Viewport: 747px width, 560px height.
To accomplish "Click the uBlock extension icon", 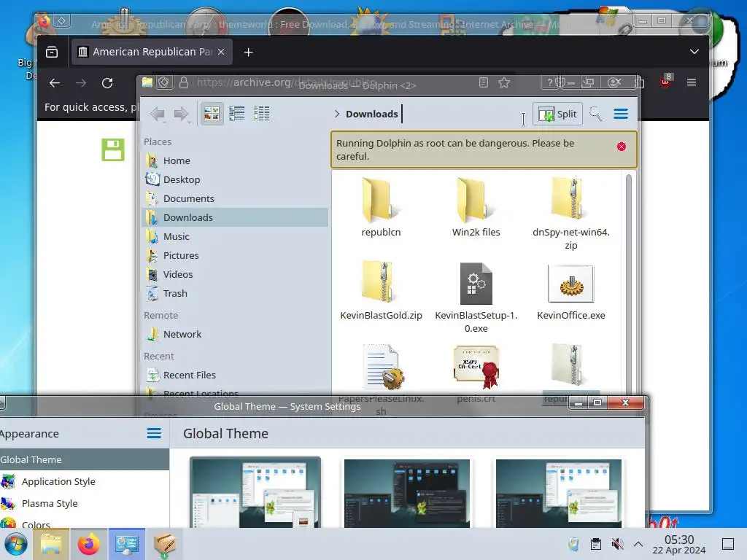I will coord(665,82).
